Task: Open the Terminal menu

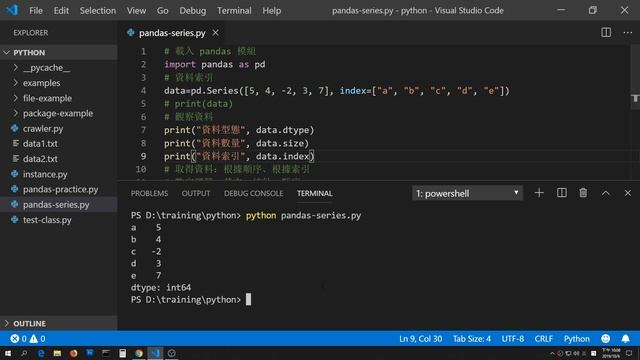Action: tap(234, 11)
